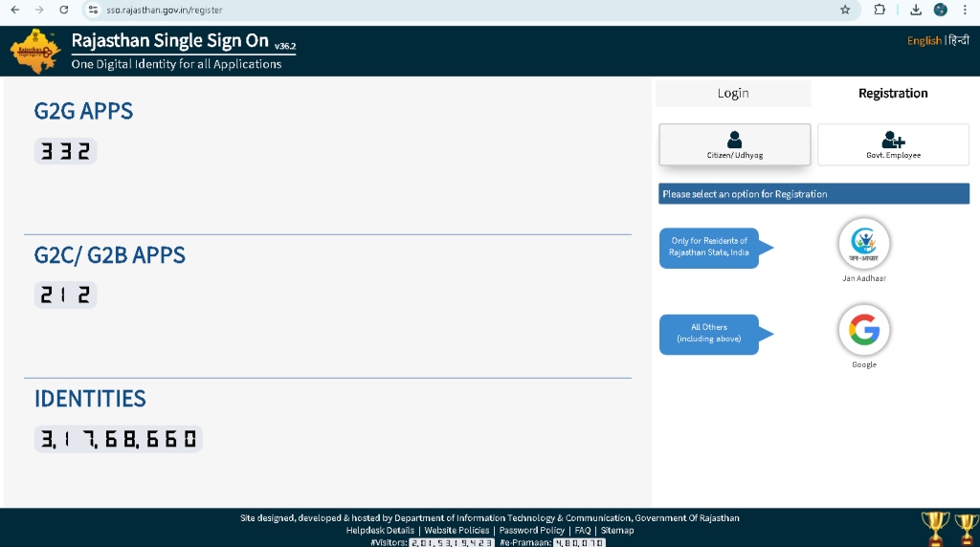Screen dimensions: 980x547
Task: Click the address bar URL sso.rajasthan.gov.in/register
Action: (165, 10)
